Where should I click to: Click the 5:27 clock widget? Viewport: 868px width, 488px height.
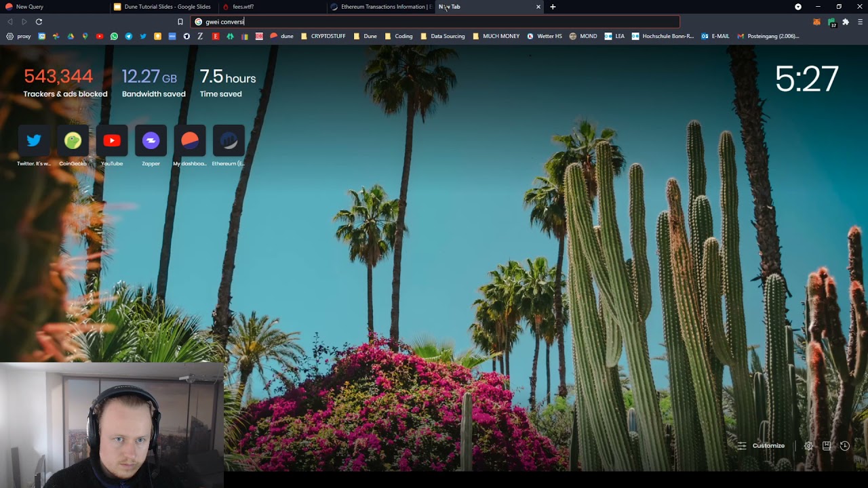pos(806,79)
